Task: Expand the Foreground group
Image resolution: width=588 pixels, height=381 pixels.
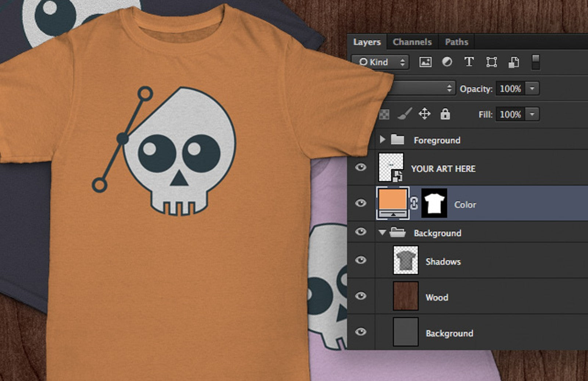Action: click(x=382, y=140)
